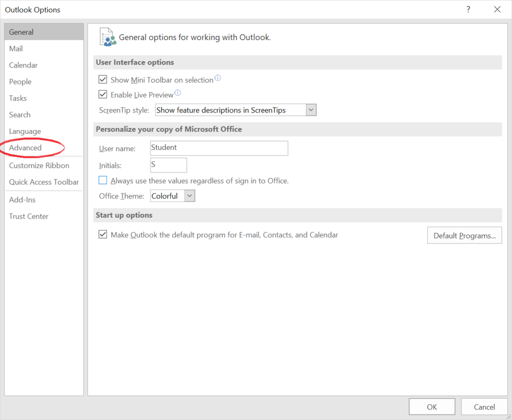Screen dimensions: 512x420
Task: Select the Language category
Action: (x=44, y=131)
